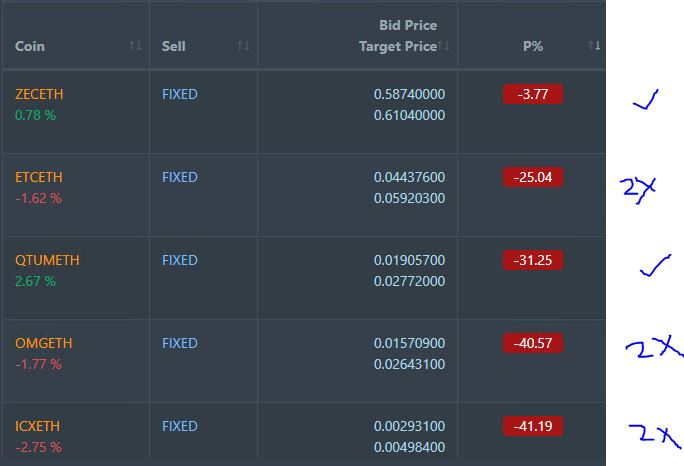684x466 pixels.
Task: Click FIXED sell strategy for QTUMETH
Action: coord(180,260)
